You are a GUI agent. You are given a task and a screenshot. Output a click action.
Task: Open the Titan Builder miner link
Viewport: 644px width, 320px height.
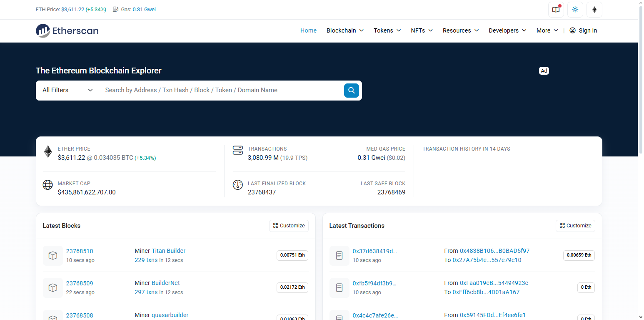click(x=168, y=251)
